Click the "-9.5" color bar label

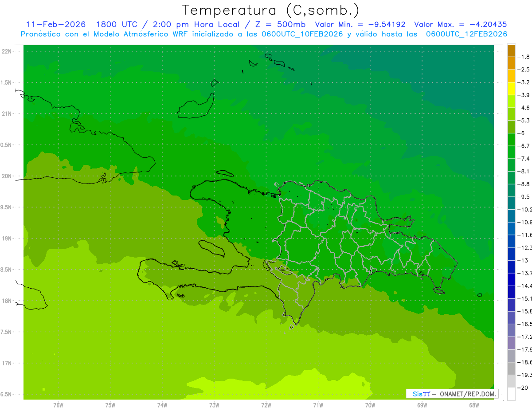[x=524, y=196]
